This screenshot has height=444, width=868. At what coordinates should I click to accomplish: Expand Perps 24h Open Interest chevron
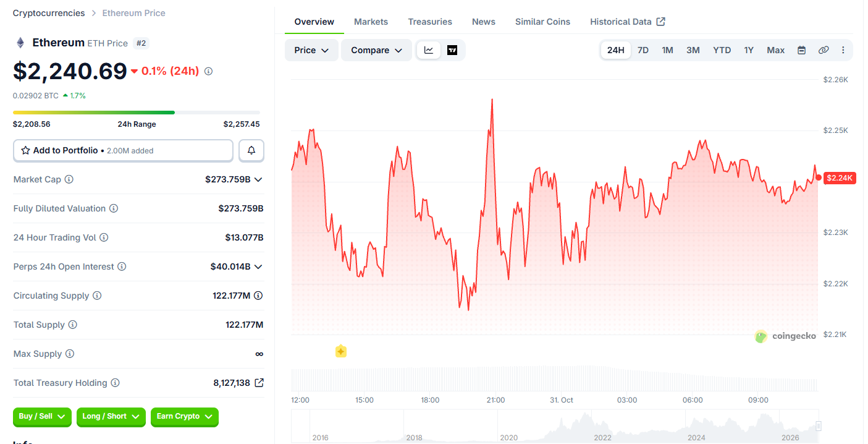point(258,267)
